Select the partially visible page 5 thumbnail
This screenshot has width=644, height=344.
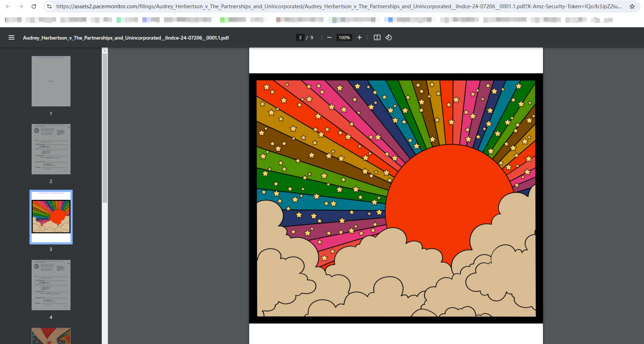pos(51,336)
